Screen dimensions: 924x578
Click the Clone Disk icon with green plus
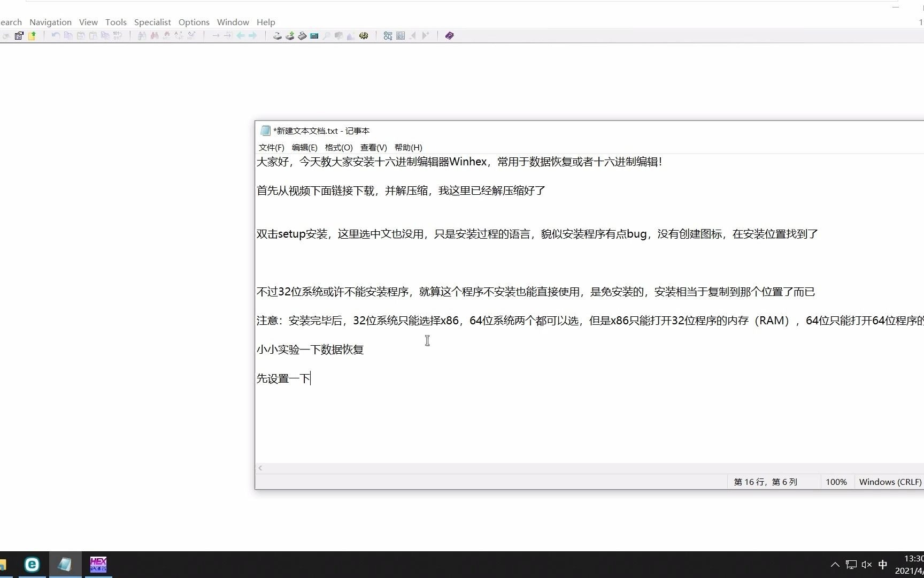pos(290,36)
